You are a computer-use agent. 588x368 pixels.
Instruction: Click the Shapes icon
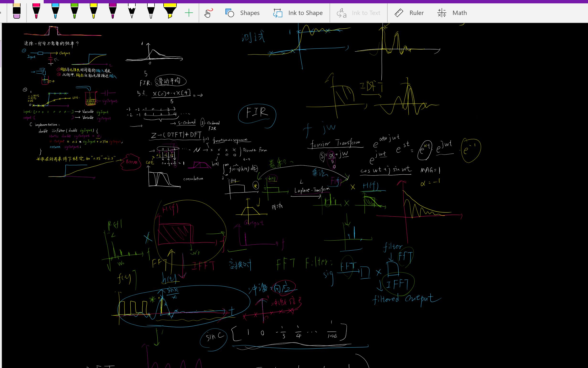[230, 13]
